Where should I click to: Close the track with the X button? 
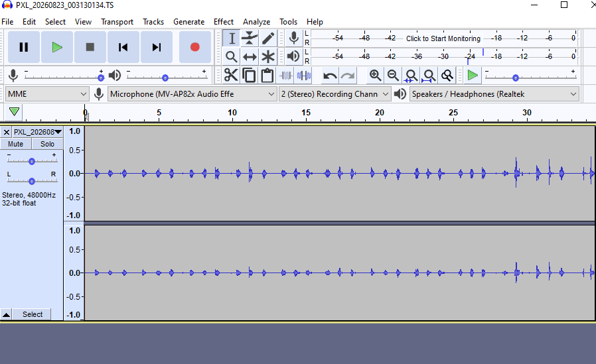click(7, 132)
